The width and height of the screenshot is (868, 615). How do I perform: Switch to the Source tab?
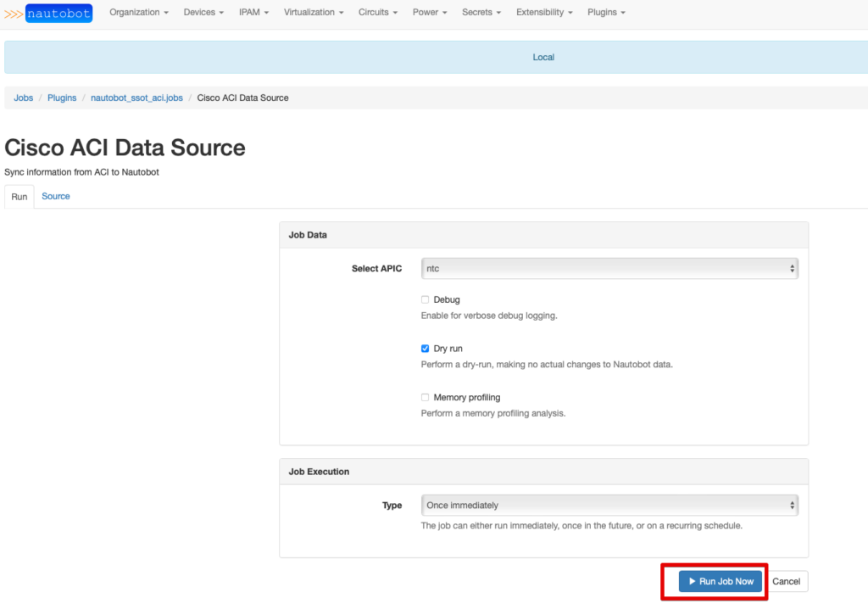pyautogui.click(x=56, y=196)
